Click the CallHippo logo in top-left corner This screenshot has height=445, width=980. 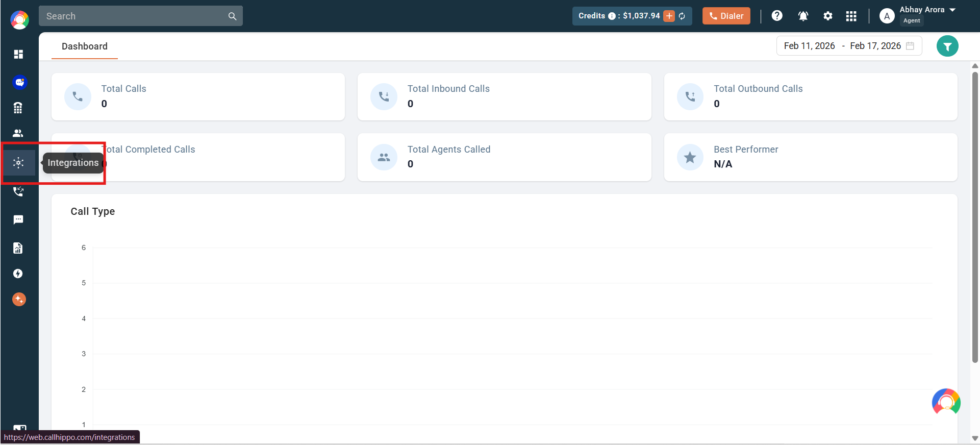19,20
